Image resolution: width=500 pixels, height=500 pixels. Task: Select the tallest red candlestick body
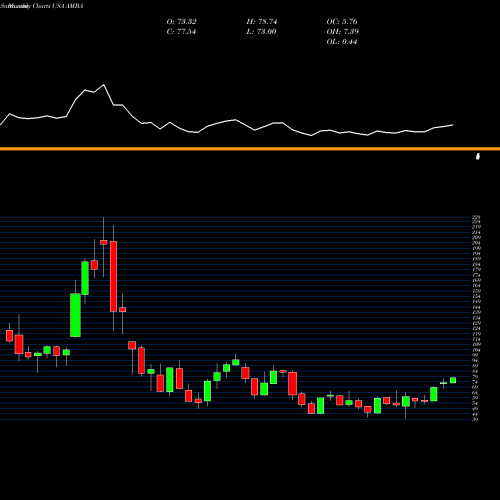click(113, 276)
